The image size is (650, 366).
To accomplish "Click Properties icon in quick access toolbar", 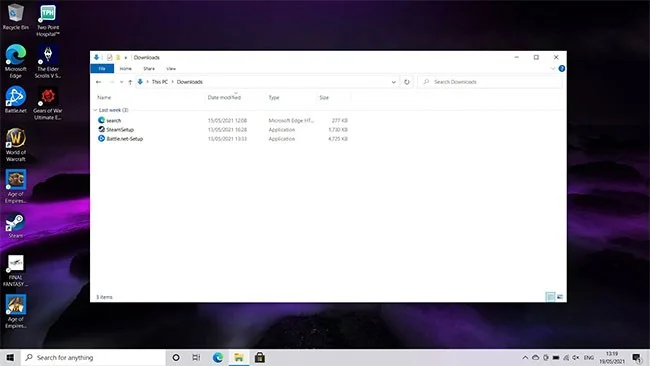I will click(x=109, y=58).
